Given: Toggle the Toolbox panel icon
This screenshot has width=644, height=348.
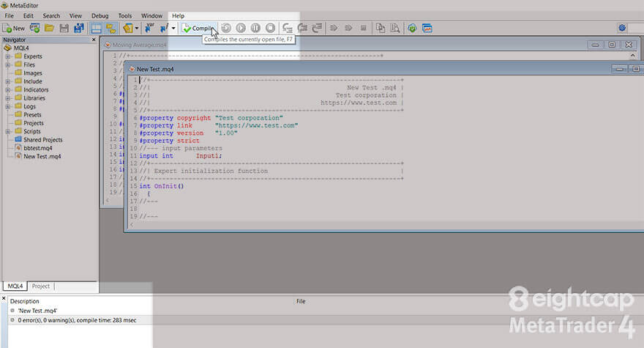Looking at the screenshot, I should (x=111, y=29).
